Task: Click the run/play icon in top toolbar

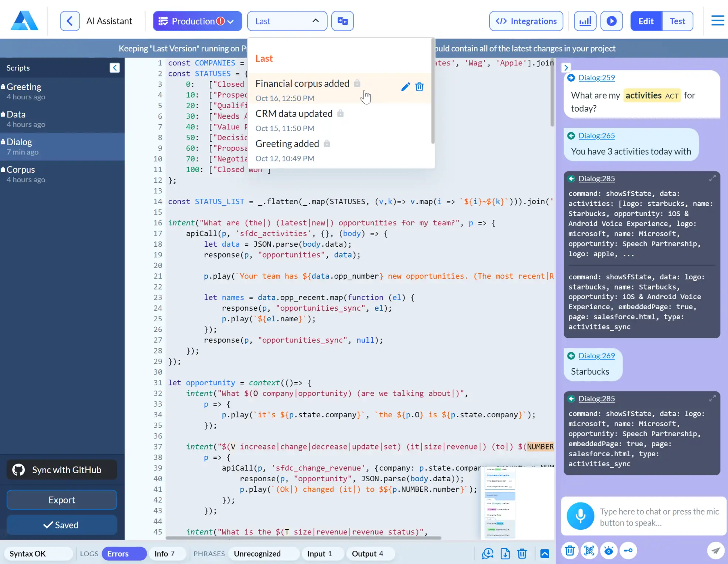Action: point(612,21)
